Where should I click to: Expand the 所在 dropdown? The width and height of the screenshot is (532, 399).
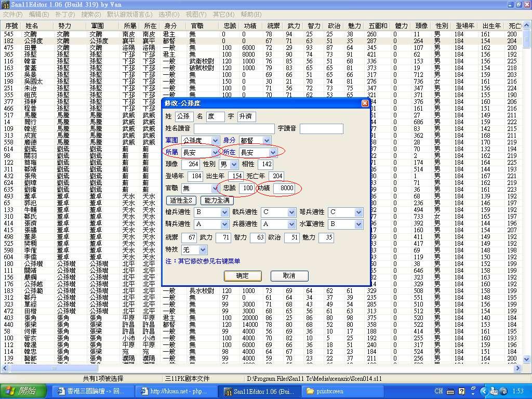pyautogui.click(x=273, y=153)
